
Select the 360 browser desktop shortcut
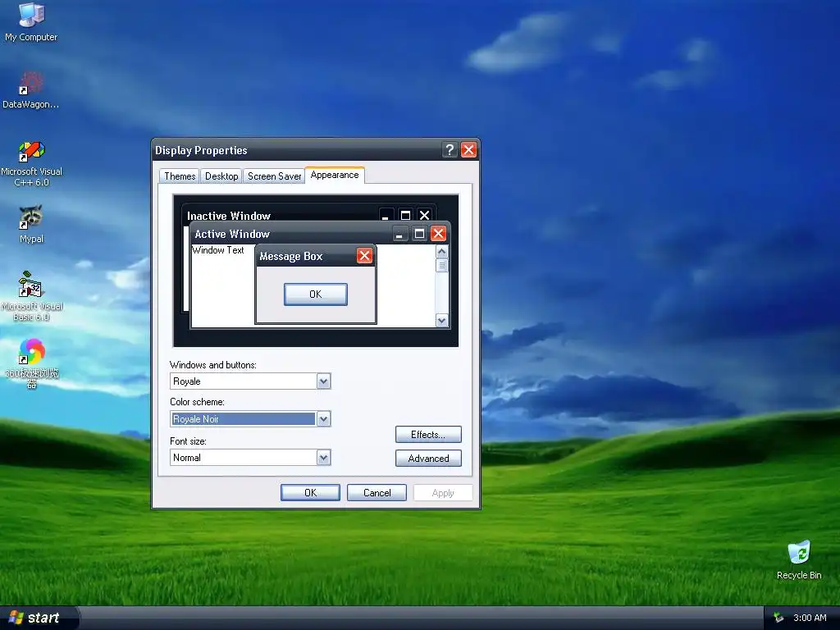31,363
